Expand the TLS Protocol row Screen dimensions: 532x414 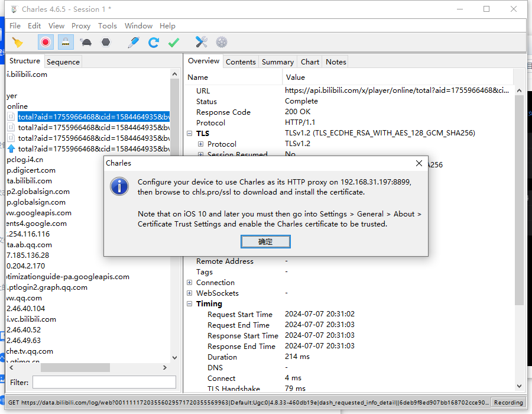coord(200,144)
